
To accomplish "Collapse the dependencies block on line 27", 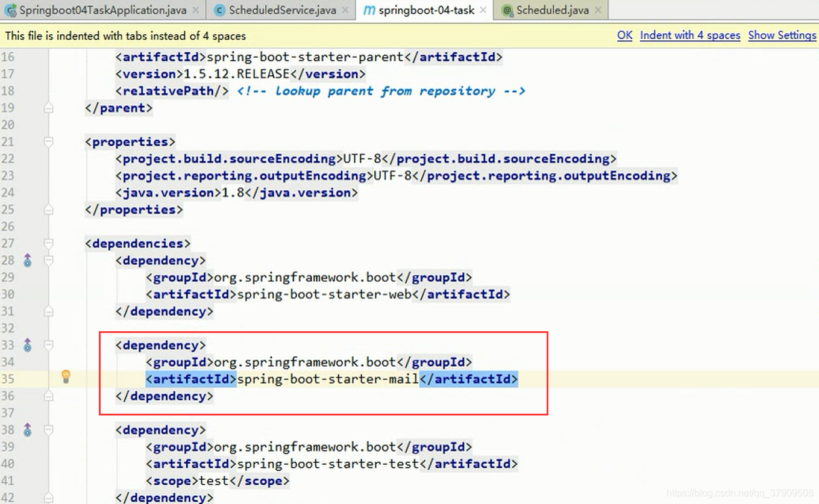I will (48, 244).
